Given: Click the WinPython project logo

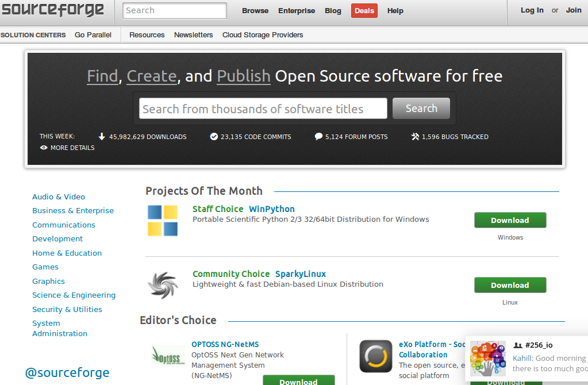Looking at the screenshot, I should coord(162,221).
